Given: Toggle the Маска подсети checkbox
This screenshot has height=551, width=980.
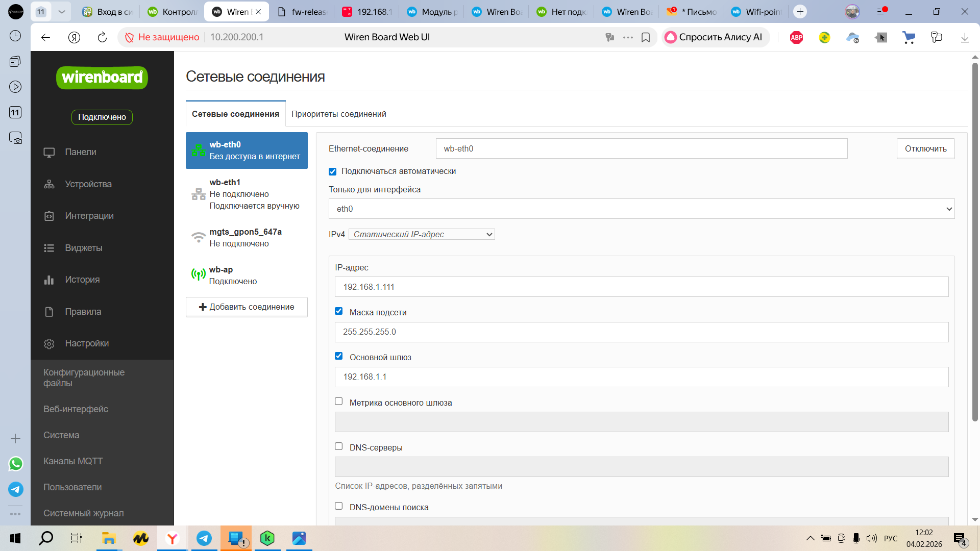Looking at the screenshot, I should (339, 311).
